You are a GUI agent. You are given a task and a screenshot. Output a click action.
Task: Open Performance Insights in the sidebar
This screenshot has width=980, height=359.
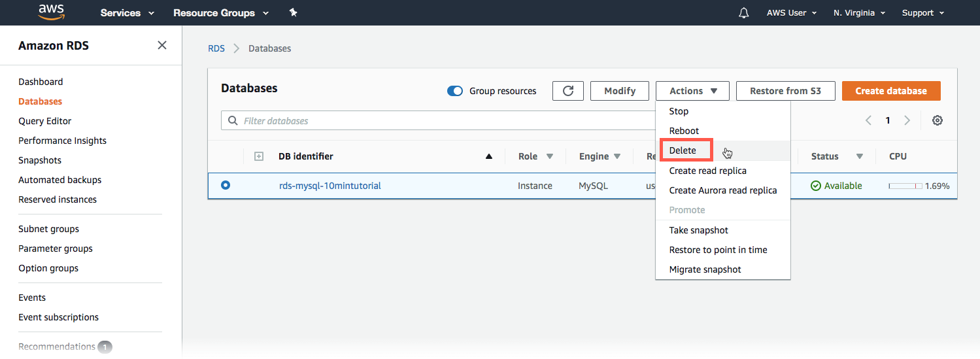62,141
